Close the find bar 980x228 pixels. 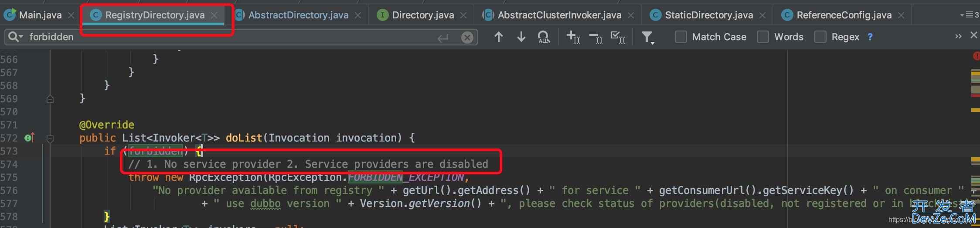tap(973, 35)
